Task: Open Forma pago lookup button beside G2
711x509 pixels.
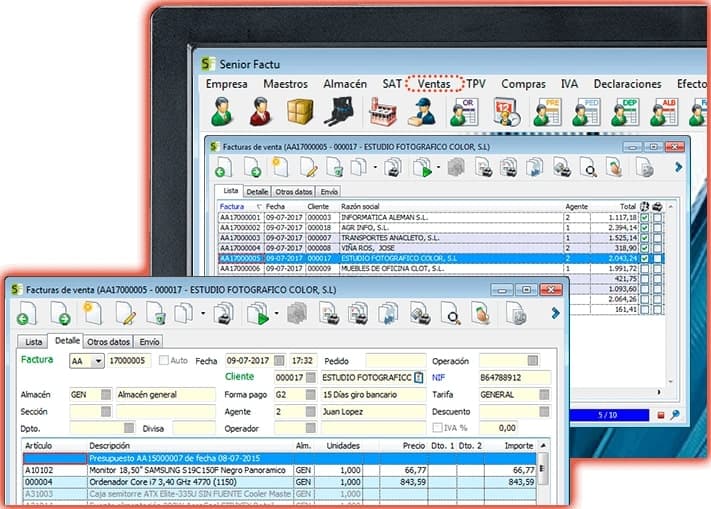Action: pos(311,394)
